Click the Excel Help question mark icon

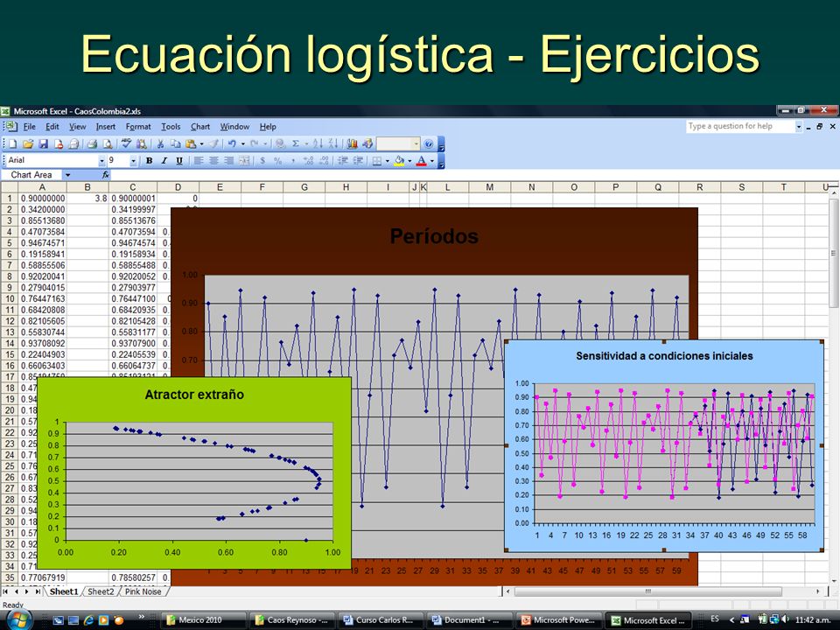[428, 143]
